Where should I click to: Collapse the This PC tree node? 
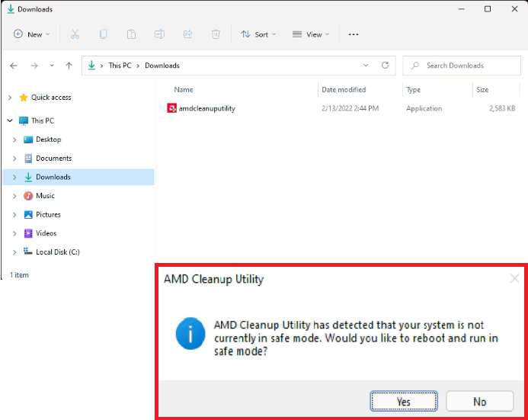click(10, 120)
